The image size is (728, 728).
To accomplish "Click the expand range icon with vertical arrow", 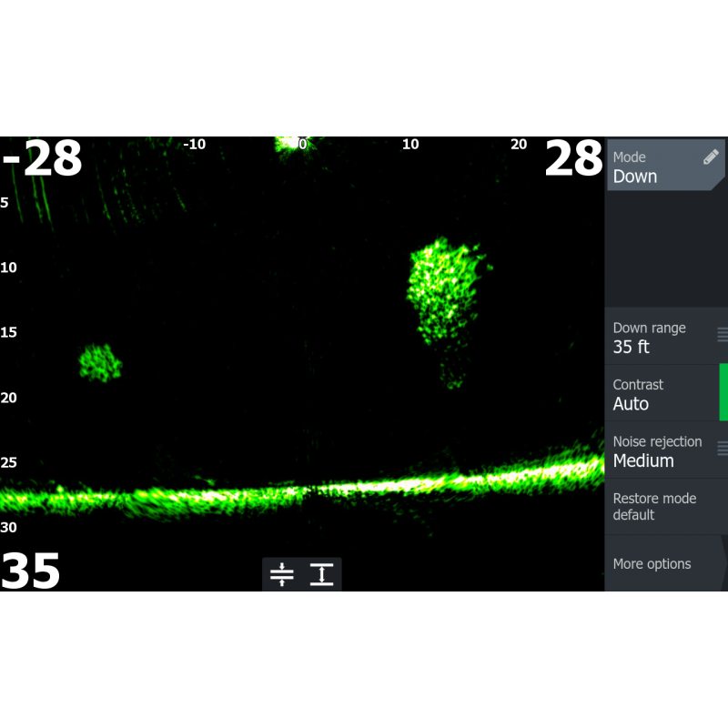I will coord(321,575).
